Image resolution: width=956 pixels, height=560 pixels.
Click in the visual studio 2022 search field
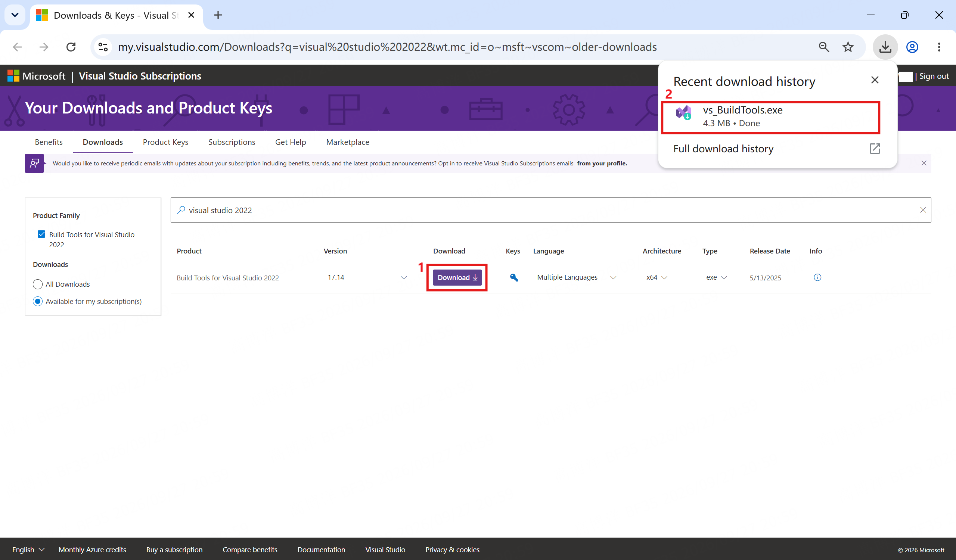click(550, 210)
